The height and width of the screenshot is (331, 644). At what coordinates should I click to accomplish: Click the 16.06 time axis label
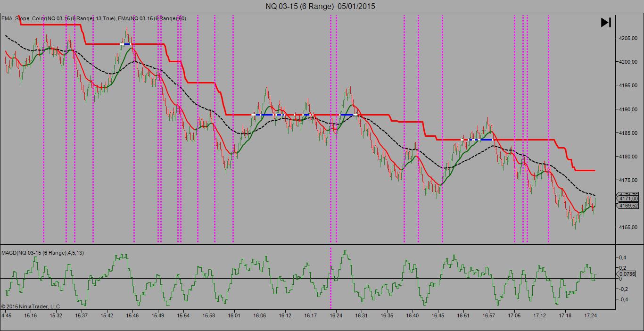pos(260,315)
